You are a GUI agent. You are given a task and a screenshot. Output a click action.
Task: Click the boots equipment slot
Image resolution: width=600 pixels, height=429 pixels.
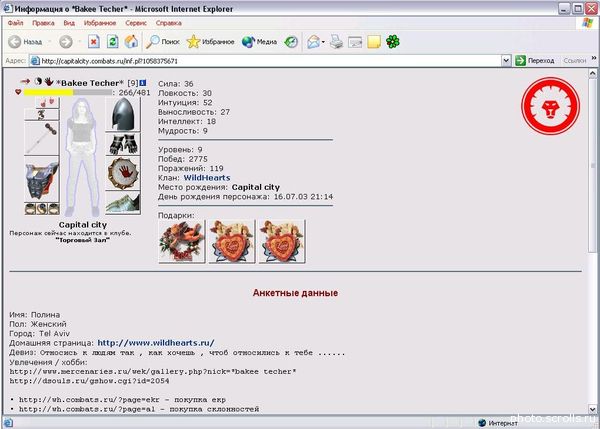[x=123, y=202]
